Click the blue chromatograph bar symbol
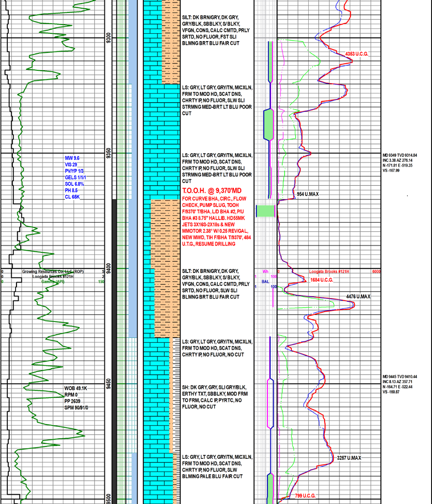 click(x=269, y=68)
